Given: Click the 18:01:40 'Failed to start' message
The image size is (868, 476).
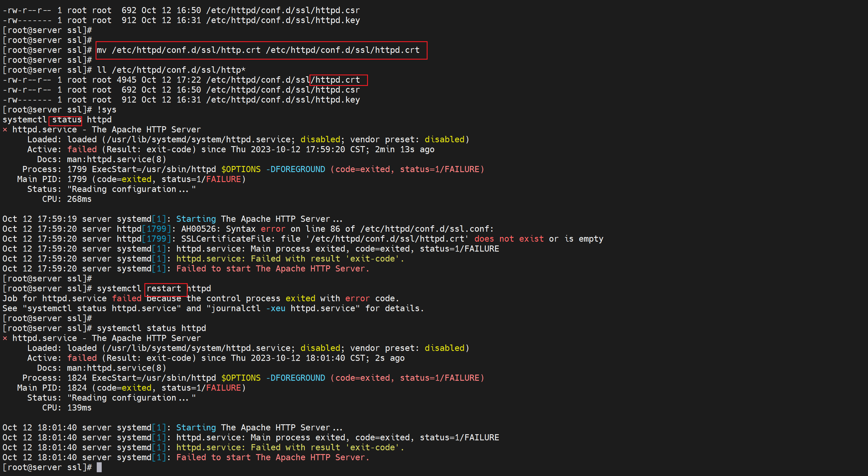Looking at the screenshot, I should click(272, 458).
